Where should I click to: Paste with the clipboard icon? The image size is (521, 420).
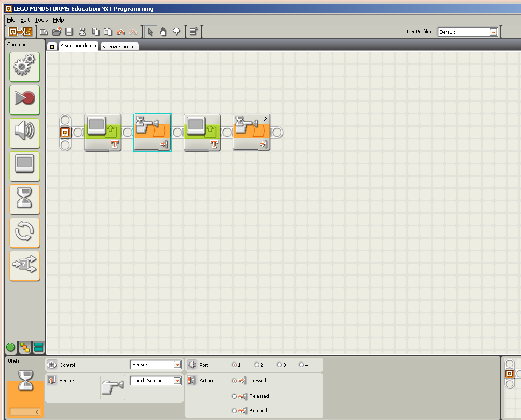click(108, 32)
